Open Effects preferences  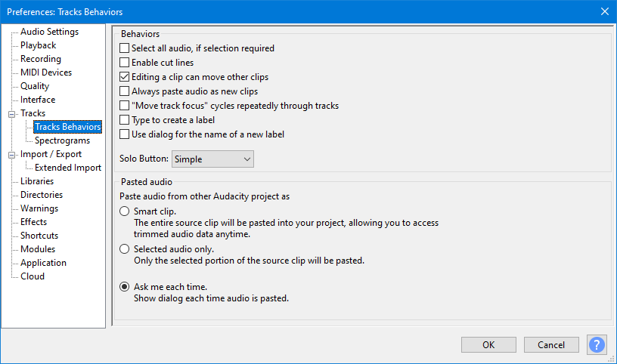pyautogui.click(x=33, y=222)
